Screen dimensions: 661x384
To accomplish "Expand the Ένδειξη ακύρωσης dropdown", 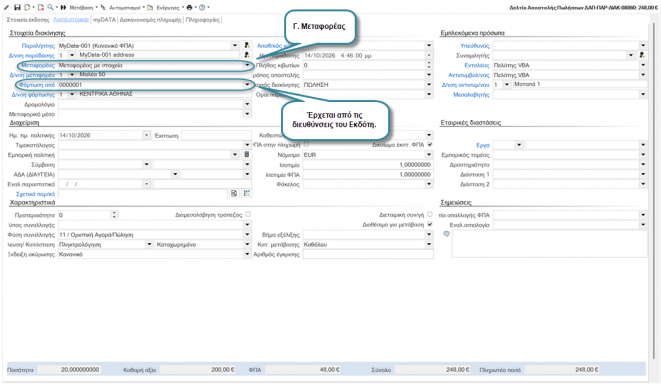I will [x=247, y=254].
